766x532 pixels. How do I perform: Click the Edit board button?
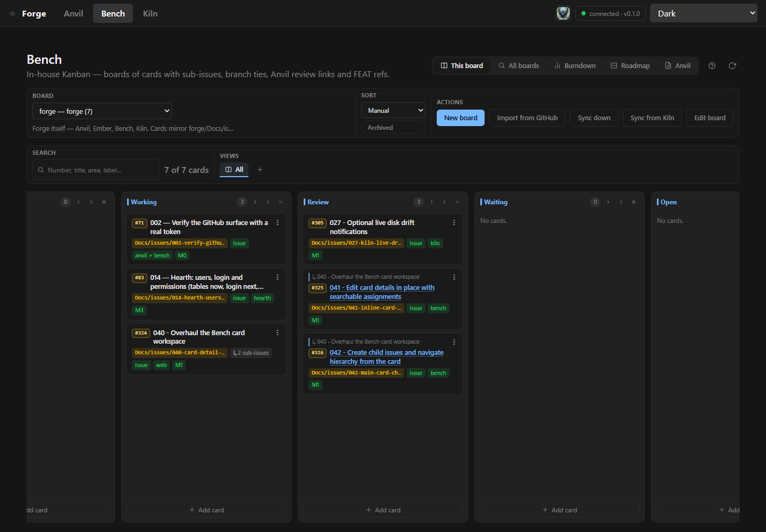[710, 118]
